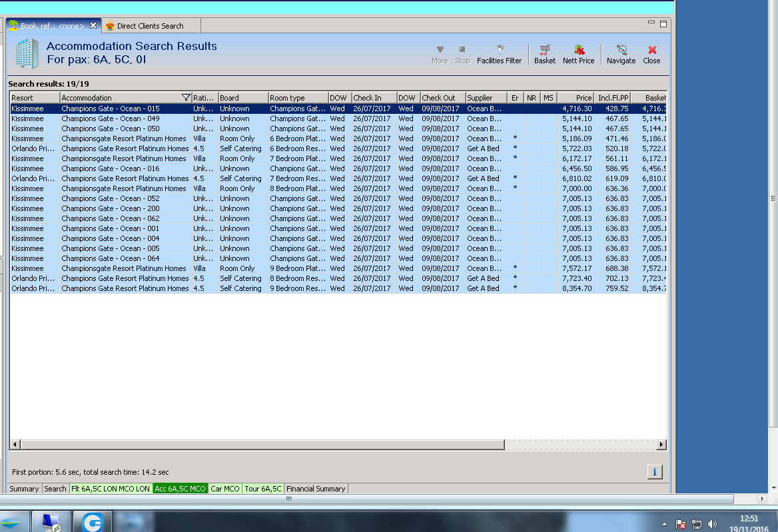Screen dimensions: 778x532
Task: Open the Financial Summary tab
Action: [x=316, y=488]
